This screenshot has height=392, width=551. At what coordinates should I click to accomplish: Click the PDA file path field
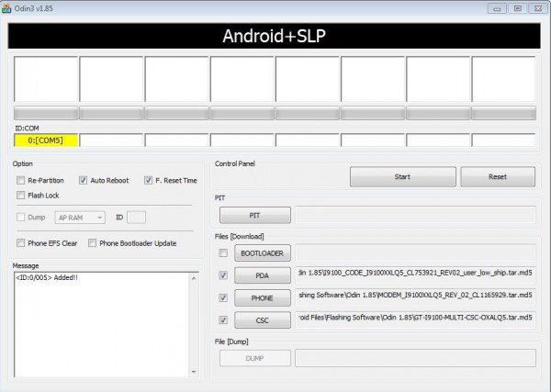pyautogui.click(x=415, y=274)
